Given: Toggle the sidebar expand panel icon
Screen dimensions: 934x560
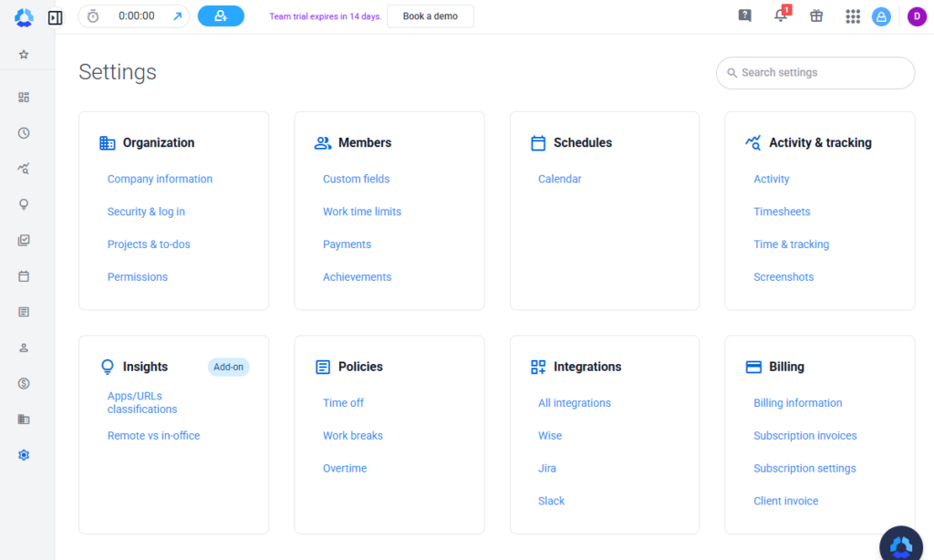Looking at the screenshot, I should pyautogui.click(x=56, y=17).
